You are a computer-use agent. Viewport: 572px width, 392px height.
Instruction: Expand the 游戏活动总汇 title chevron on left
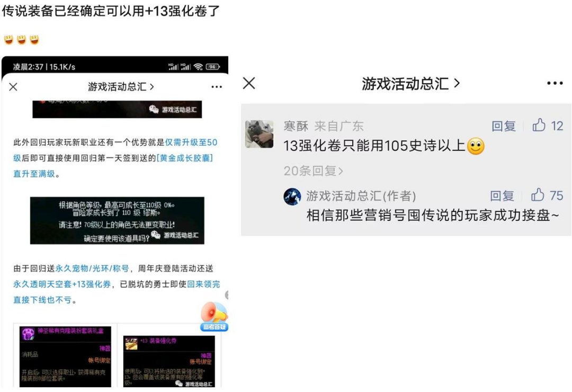152,87
